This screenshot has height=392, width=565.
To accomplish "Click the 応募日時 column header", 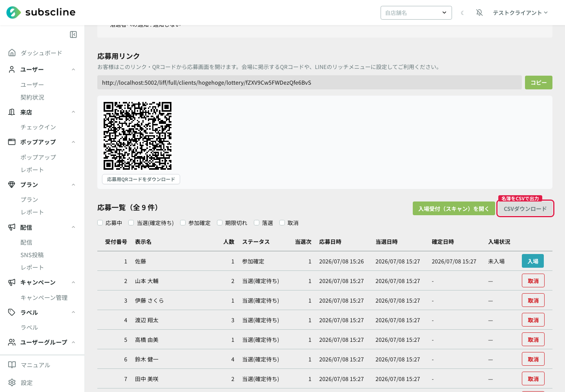I will [330, 242].
